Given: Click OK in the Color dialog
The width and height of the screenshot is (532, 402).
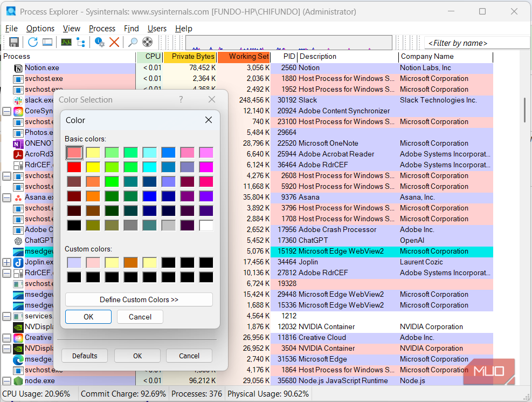Looking at the screenshot, I should pos(88,317).
